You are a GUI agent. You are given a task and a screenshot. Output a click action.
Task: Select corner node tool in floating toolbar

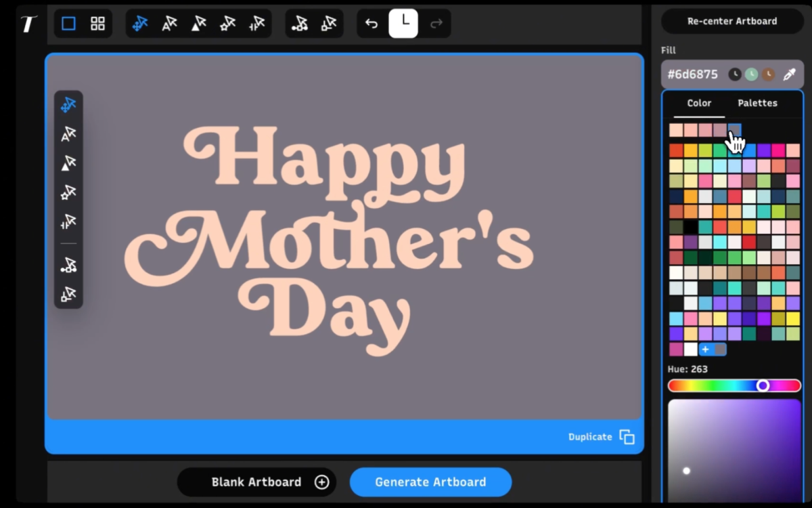(x=68, y=294)
